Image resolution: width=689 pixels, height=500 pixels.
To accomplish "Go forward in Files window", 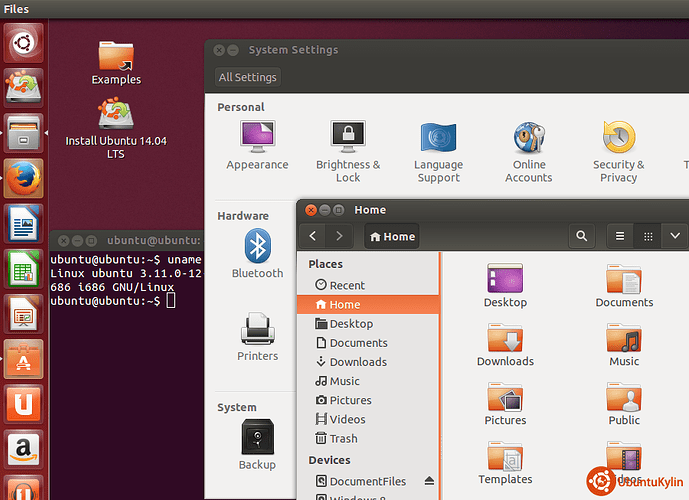I will point(339,236).
